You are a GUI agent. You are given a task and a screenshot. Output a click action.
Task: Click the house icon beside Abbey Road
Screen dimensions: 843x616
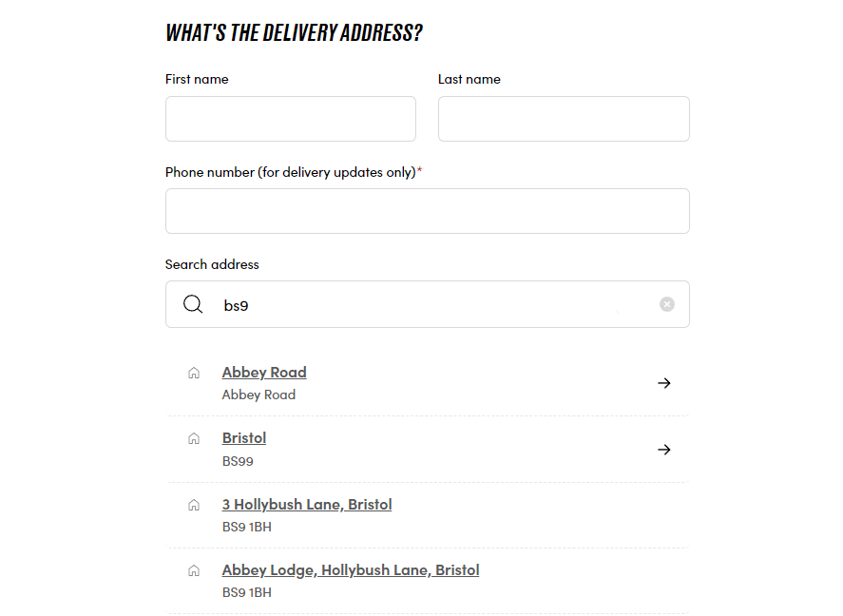point(194,371)
